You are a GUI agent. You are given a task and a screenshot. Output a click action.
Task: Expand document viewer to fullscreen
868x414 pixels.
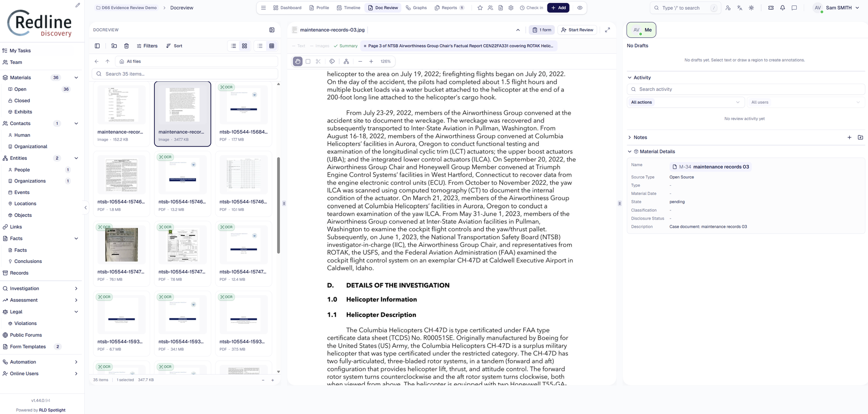click(x=608, y=30)
